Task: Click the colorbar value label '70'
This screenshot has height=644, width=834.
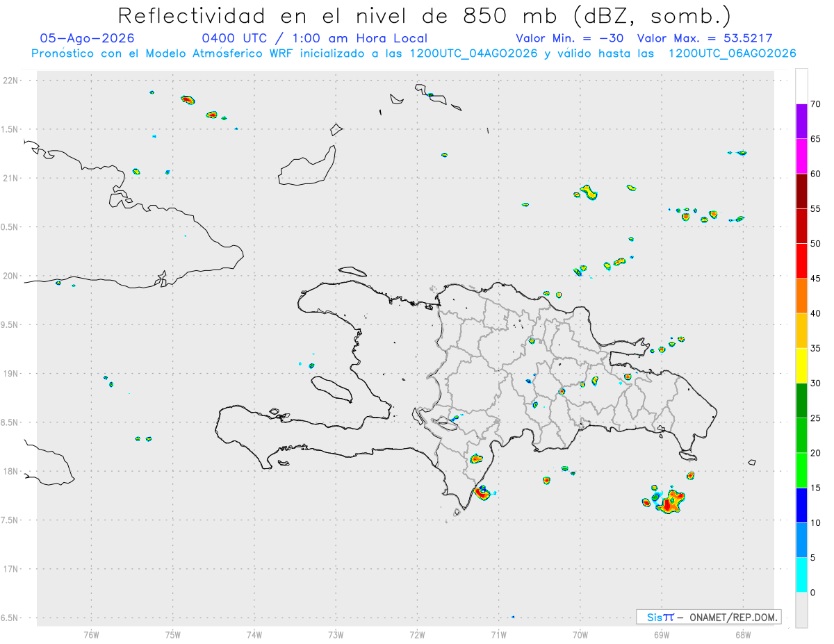Action: point(816,104)
